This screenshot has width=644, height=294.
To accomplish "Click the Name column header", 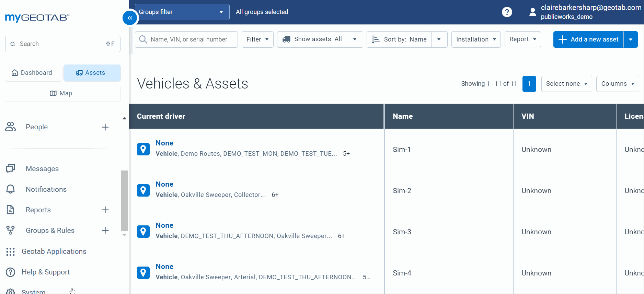I will 449,116.
